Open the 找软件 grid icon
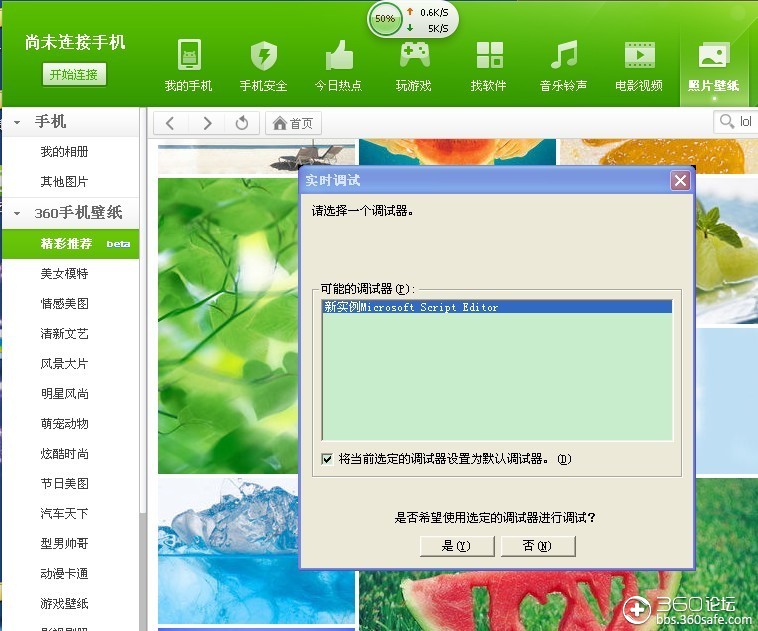 tap(489, 55)
